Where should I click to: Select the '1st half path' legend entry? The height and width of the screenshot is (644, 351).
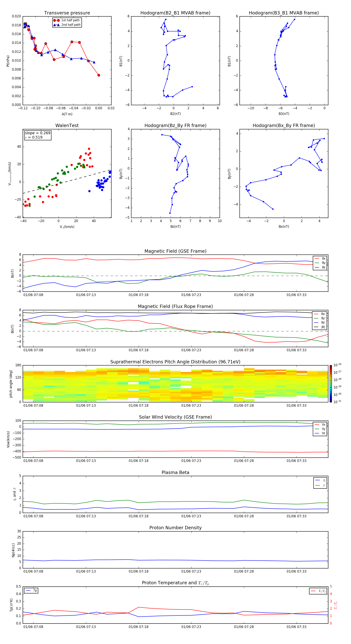pyautogui.click(x=66, y=20)
